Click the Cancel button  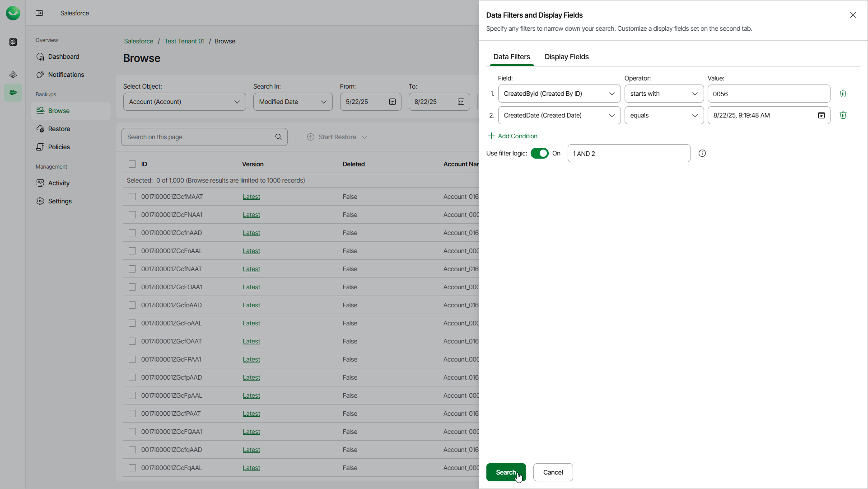[x=552, y=472]
